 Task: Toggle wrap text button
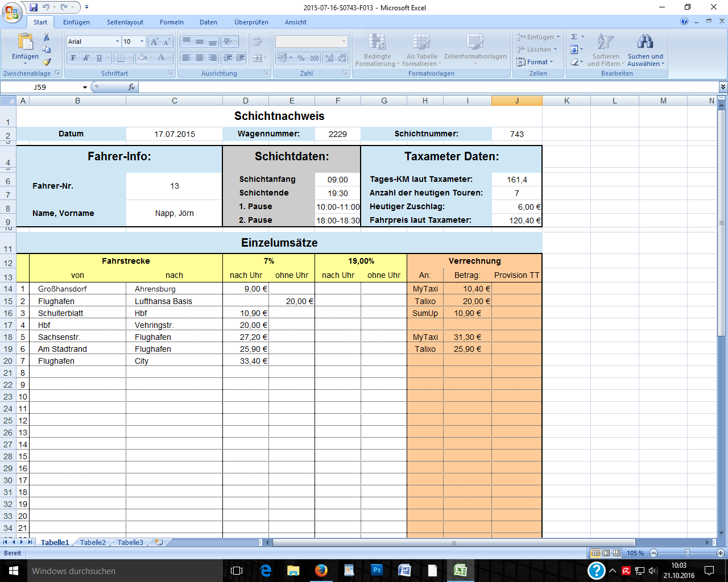coord(257,41)
